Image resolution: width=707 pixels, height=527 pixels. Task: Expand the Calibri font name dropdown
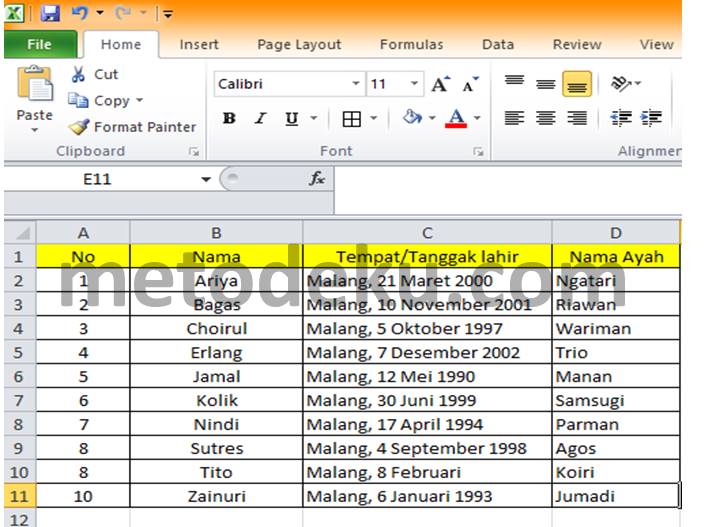point(356,83)
